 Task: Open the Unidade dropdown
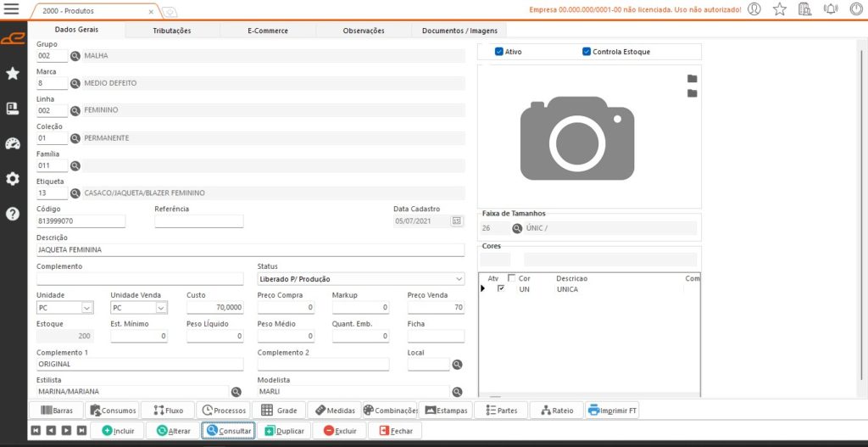[87, 308]
